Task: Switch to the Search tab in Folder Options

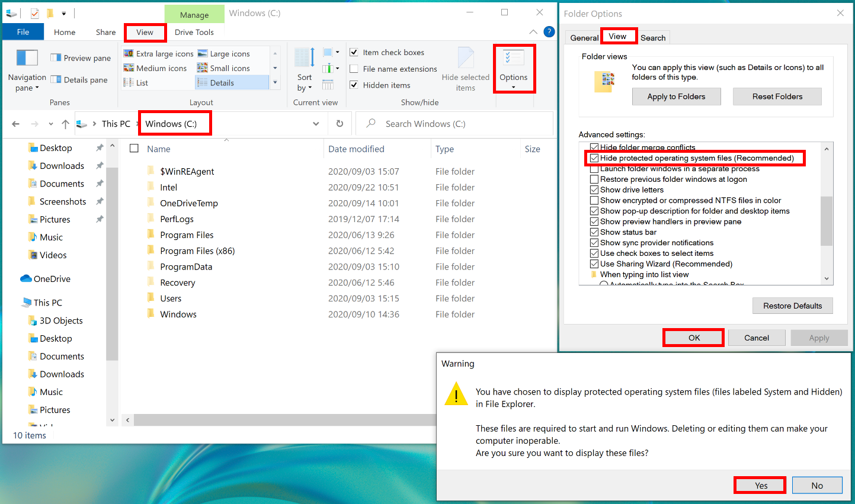Action: pyautogui.click(x=653, y=37)
